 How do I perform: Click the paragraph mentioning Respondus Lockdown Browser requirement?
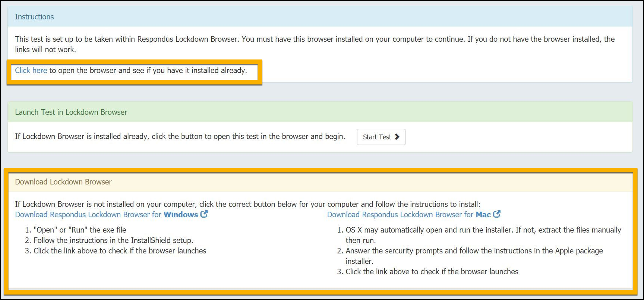[x=315, y=44]
